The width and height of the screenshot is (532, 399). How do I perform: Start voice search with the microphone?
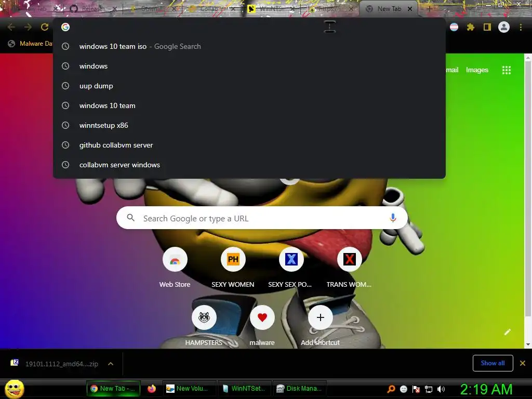pyautogui.click(x=393, y=218)
